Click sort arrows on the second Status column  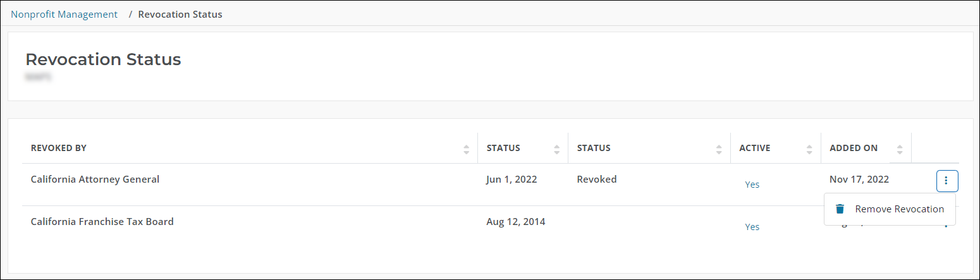coord(719,149)
